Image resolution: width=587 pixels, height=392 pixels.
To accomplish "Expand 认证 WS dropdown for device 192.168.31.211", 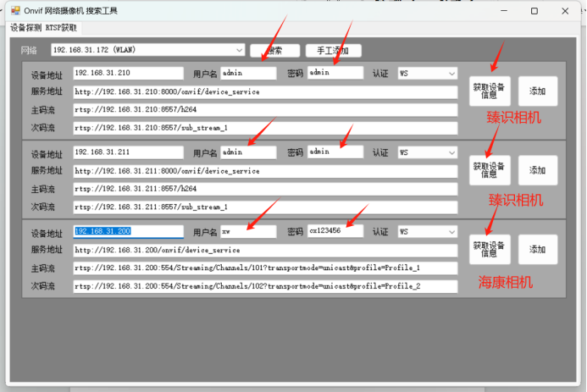I will (x=428, y=152).
